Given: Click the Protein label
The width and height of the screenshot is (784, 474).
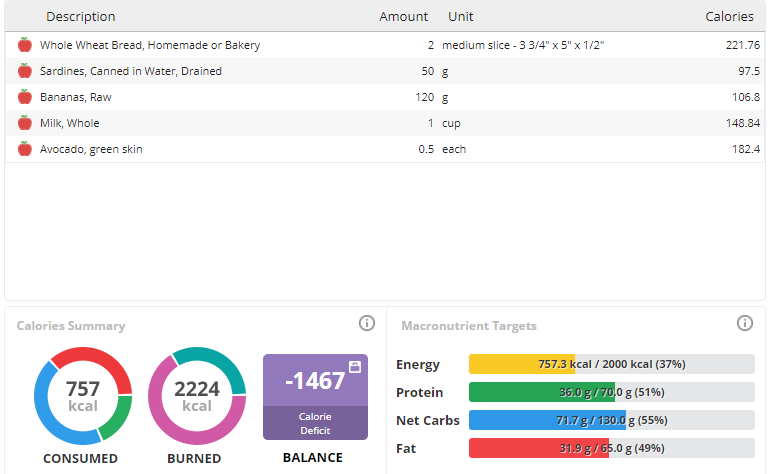Looking at the screenshot, I should point(420,392).
